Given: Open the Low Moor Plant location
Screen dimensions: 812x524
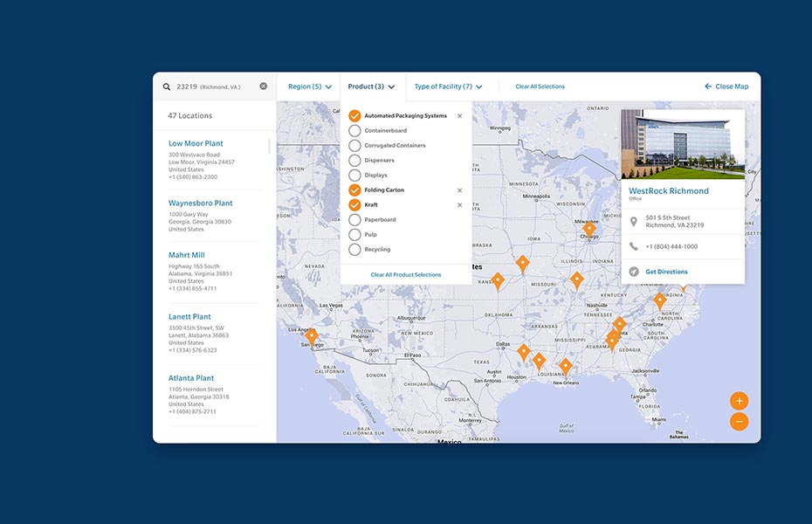Looking at the screenshot, I should point(196,143).
